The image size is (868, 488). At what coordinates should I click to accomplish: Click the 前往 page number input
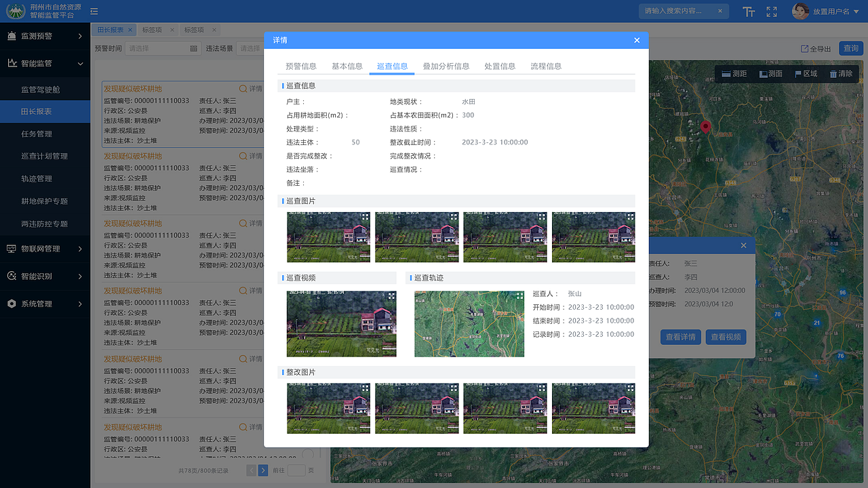tap(296, 470)
